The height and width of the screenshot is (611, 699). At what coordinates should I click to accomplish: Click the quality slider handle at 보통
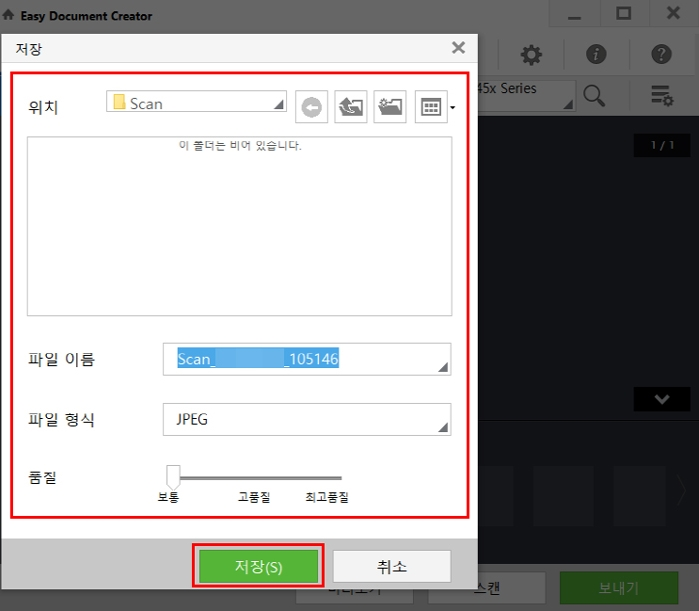coord(173,476)
